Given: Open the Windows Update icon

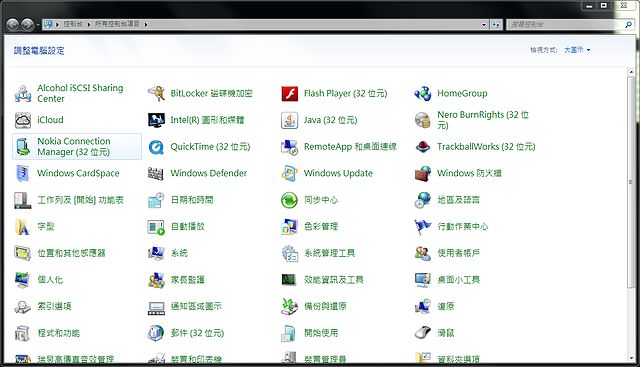Looking at the screenshot, I should click(290, 173).
